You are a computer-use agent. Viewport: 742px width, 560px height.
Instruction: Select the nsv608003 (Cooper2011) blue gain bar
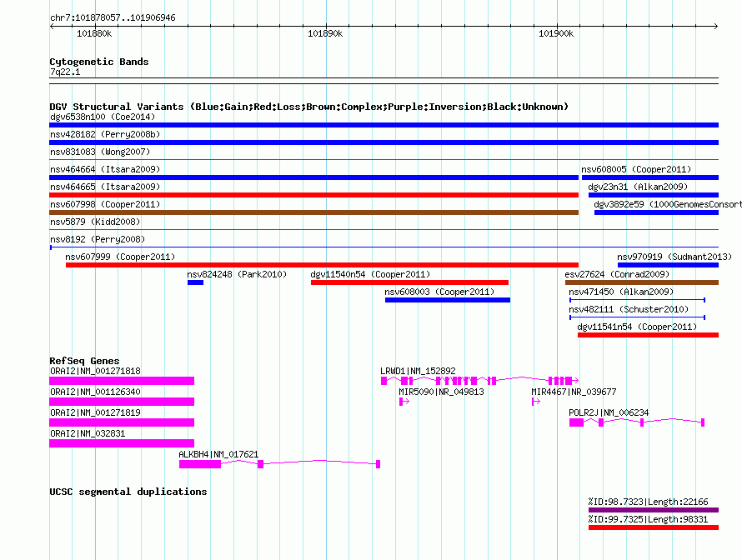click(x=447, y=300)
